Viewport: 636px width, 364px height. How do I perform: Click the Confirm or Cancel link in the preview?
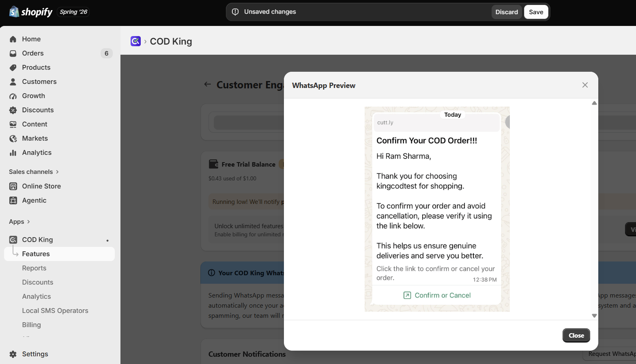point(437,295)
